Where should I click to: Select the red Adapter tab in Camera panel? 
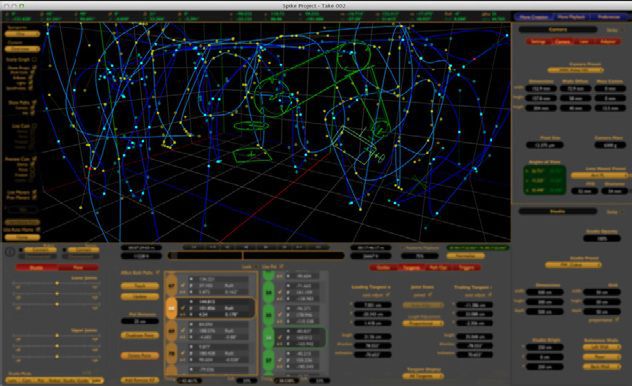pyautogui.click(x=607, y=42)
